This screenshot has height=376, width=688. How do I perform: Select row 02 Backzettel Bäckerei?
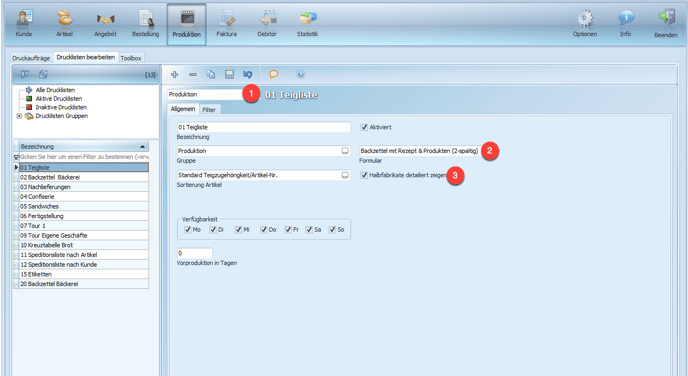[84, 177]
